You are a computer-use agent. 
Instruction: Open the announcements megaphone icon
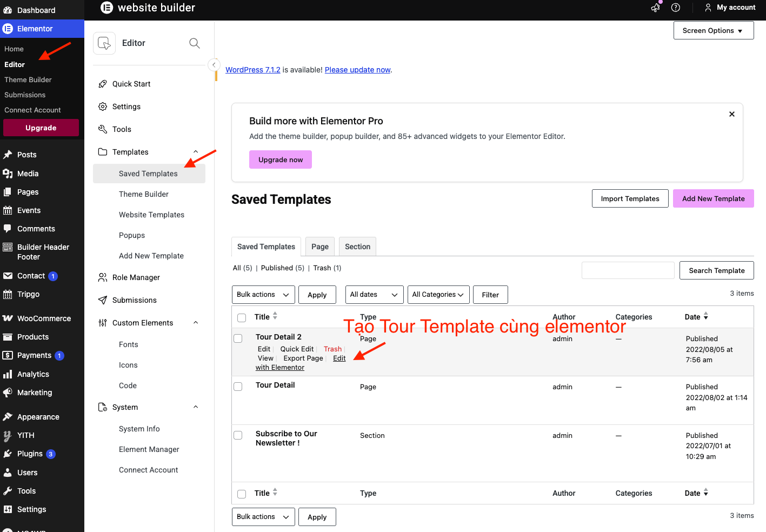[656, 8]
